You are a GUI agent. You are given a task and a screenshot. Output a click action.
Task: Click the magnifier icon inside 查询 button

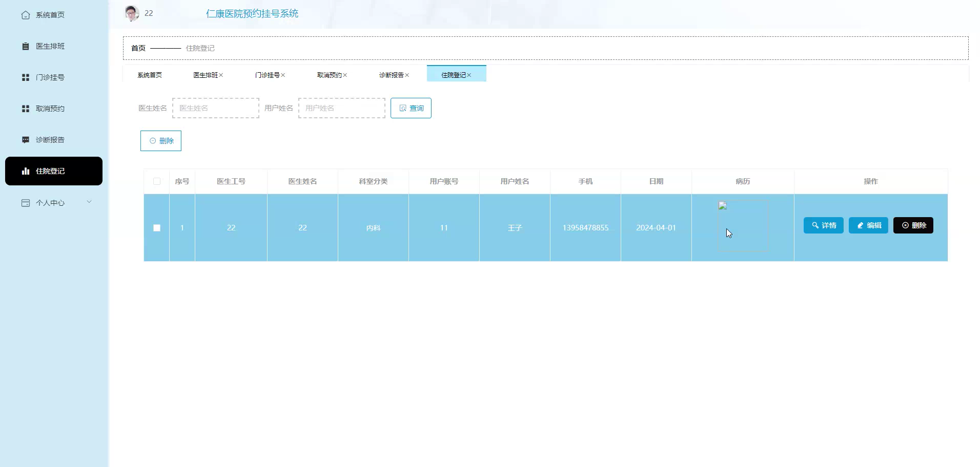403,108
